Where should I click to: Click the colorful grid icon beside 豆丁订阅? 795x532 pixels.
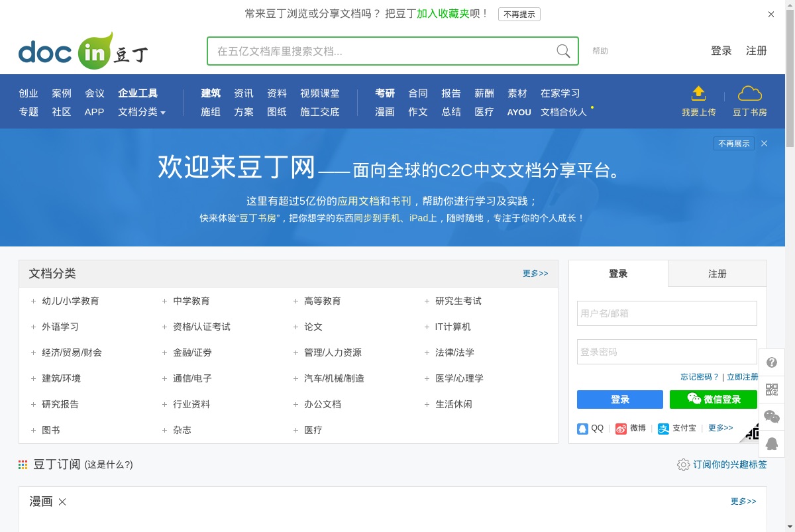coord(23,465)
